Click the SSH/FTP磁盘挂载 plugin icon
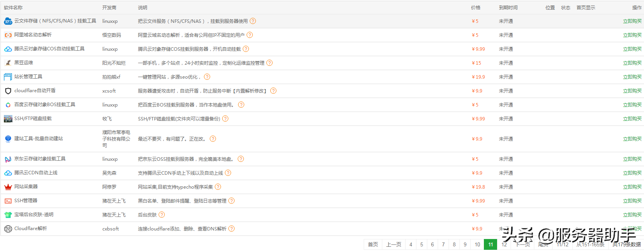This screenshot has height=251, width=644. coord(8,119)
